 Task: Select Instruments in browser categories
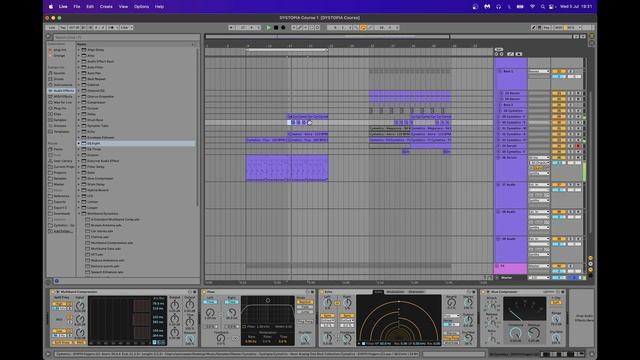coord(62,85)
